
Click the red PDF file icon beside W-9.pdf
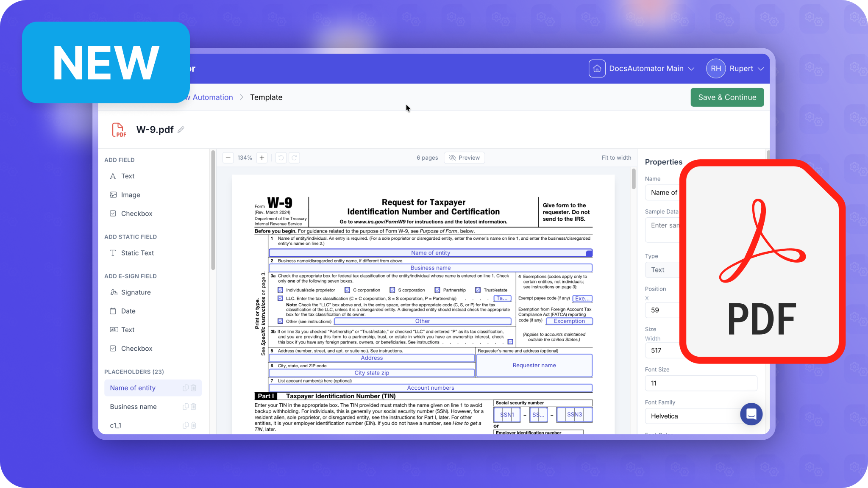click(119, 130)
